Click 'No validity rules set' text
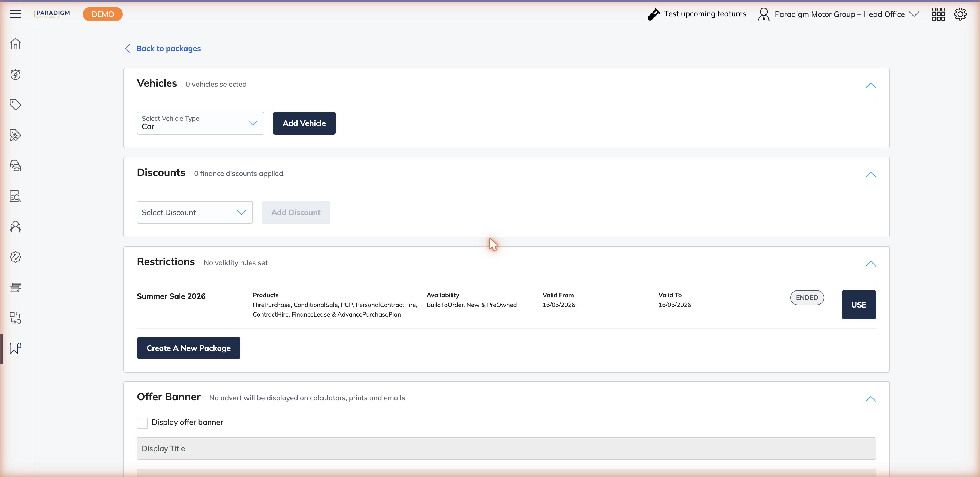The height and width of the screenshot is (477, 980). tap(235, 263)
